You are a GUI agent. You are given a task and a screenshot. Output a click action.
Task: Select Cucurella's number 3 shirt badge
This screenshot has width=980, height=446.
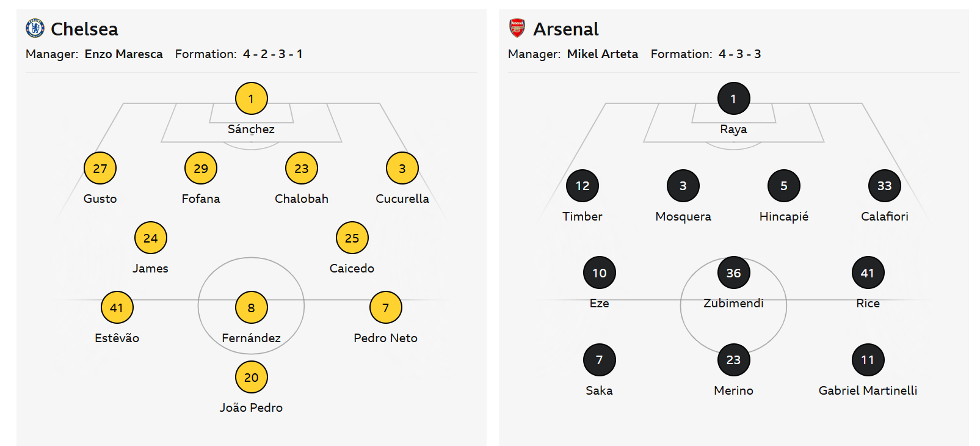402,168
